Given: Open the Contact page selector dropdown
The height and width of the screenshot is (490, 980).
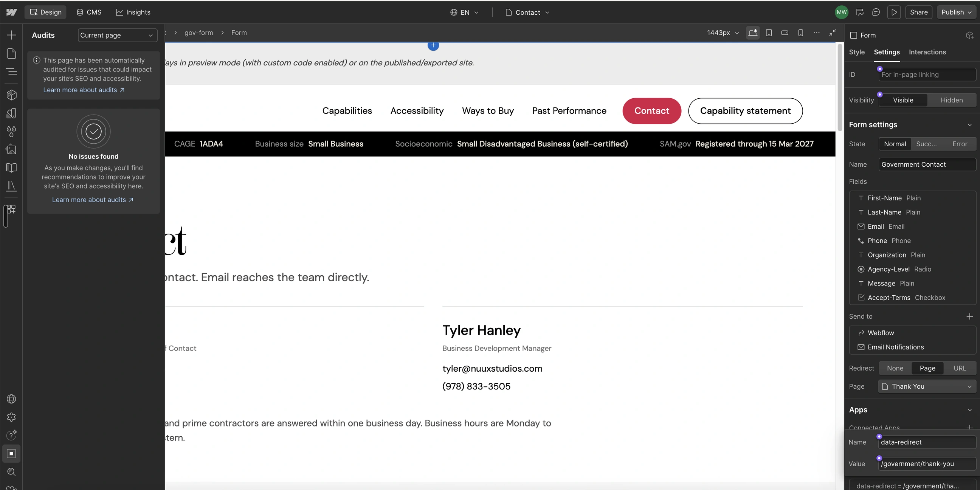Looking at the screenshot, I should point(527,12).
